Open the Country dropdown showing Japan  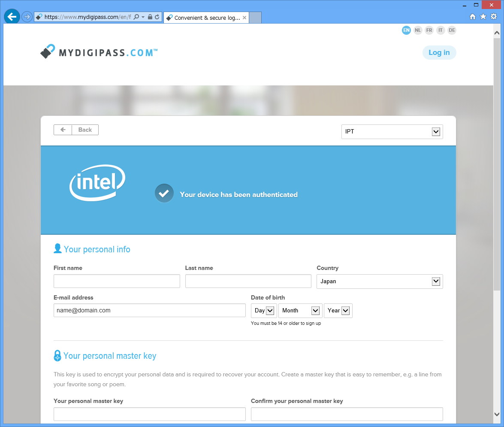(x=380, y=282)
